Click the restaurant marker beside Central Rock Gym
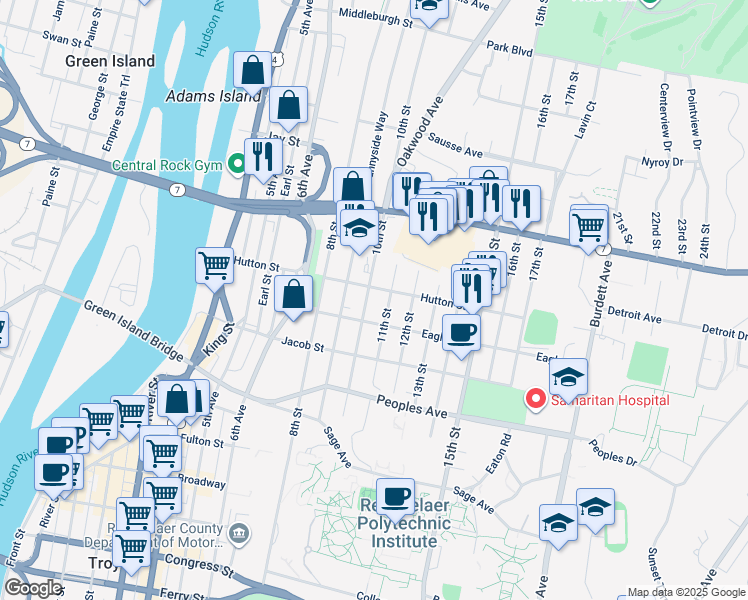 click(263, 160)
